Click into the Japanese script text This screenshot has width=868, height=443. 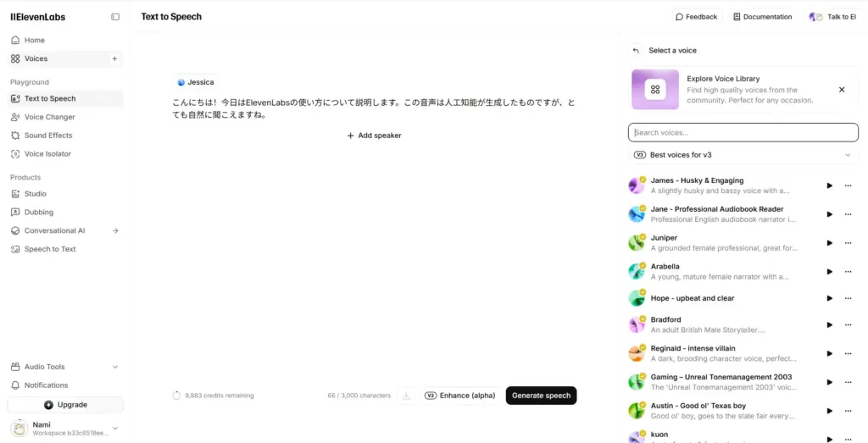tap(374, 109)
